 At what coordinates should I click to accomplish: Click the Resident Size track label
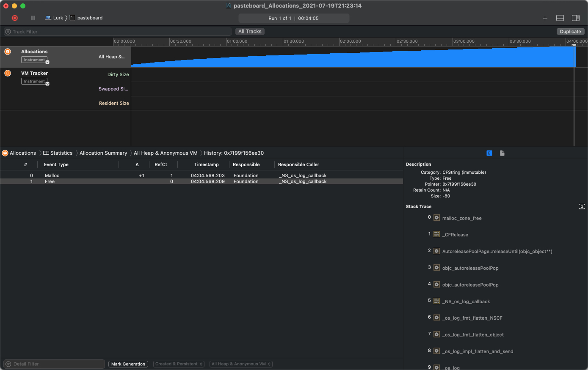[114, 103]
